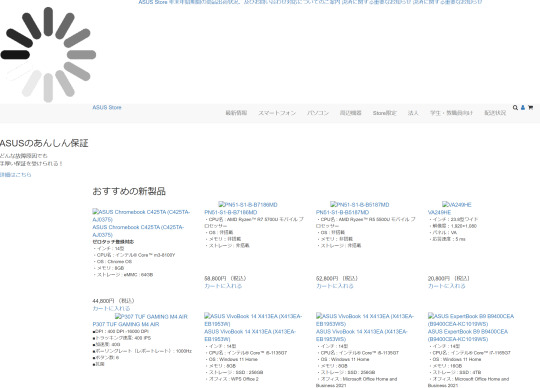Open the PN51-S1-B-B7186MD product title link
Screen dimensions: 540x388
pos(231,212)
